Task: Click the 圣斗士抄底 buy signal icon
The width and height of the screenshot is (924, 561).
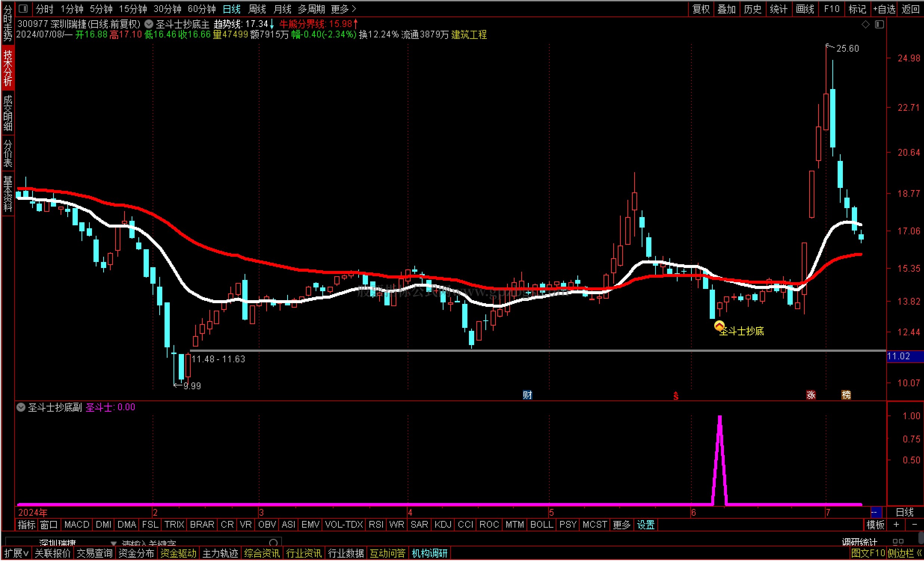Action: 719,326
